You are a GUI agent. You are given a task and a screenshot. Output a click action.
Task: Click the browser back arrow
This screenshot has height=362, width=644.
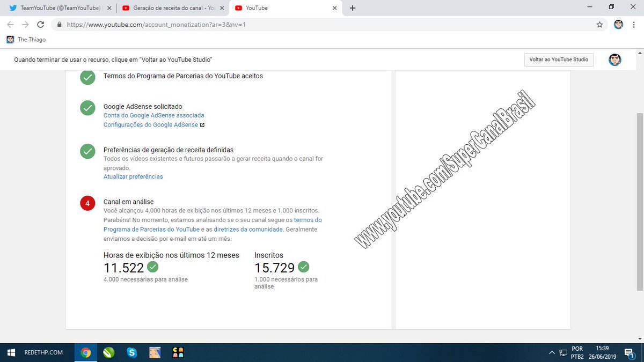click(x=11, y=25)
